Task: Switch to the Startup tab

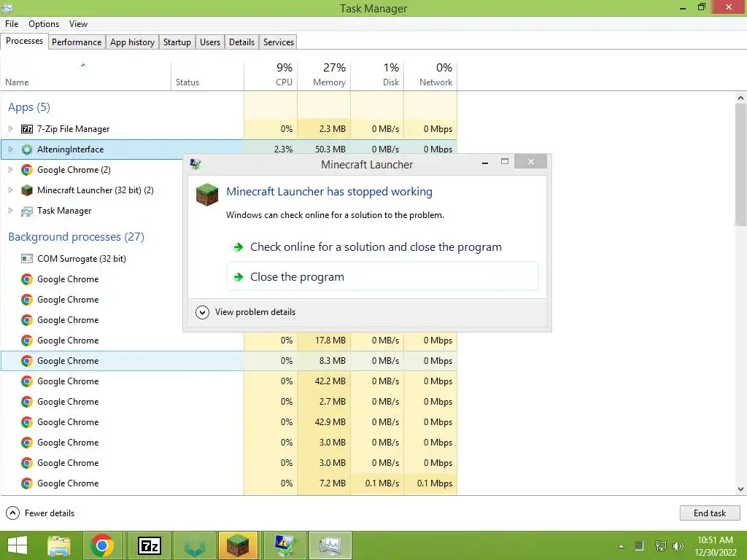Action: pyautogui.click(x=177, y=42)
